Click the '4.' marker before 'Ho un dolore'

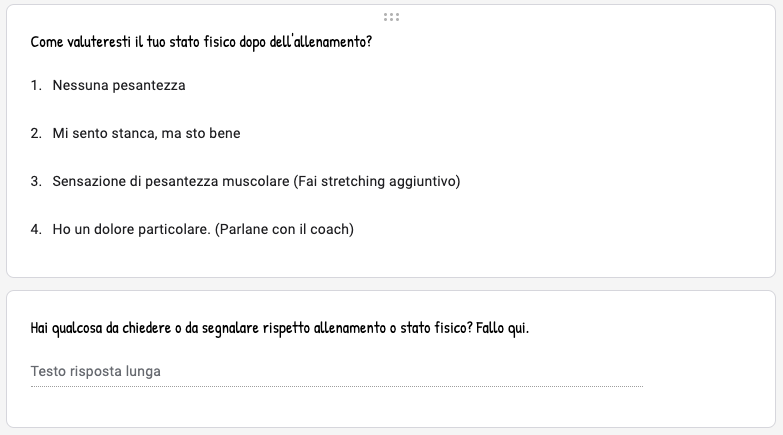[x=36, y=230]
